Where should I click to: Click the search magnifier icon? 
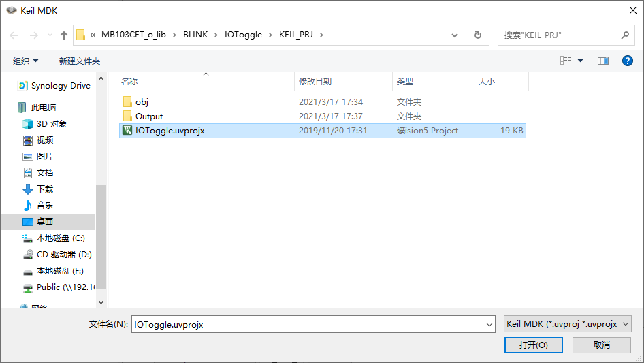click(x=625, y=35)
